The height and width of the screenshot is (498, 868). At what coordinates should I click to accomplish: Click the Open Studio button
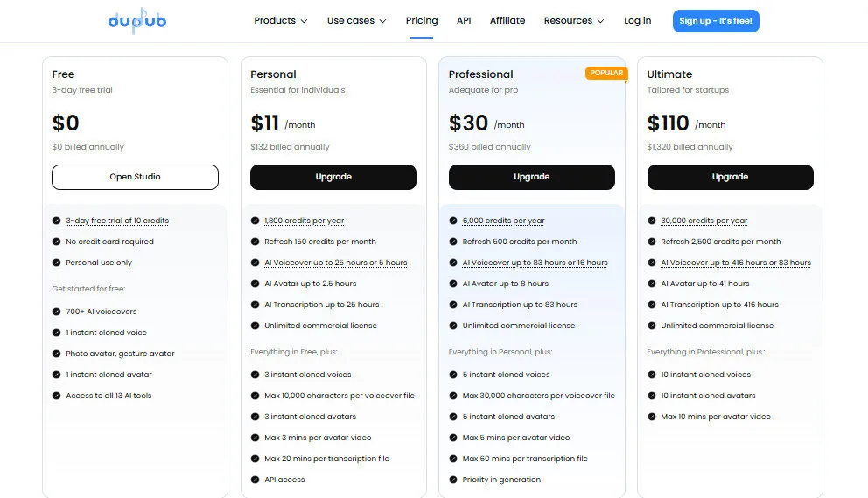(x=135, y=177)
